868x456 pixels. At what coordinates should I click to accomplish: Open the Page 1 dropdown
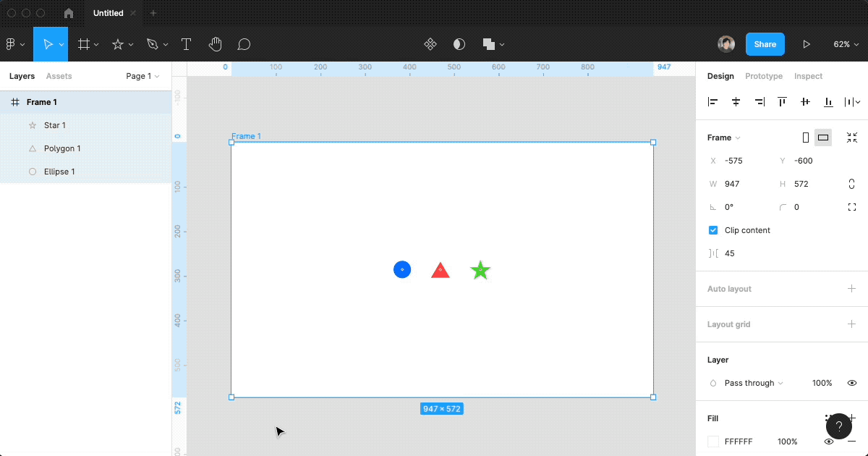click(142, 76)
